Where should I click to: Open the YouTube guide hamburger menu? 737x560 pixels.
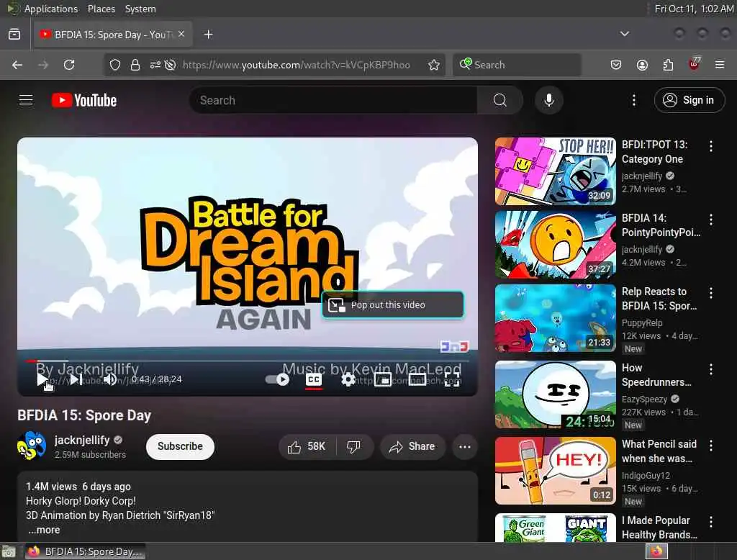tap(26, 99)
